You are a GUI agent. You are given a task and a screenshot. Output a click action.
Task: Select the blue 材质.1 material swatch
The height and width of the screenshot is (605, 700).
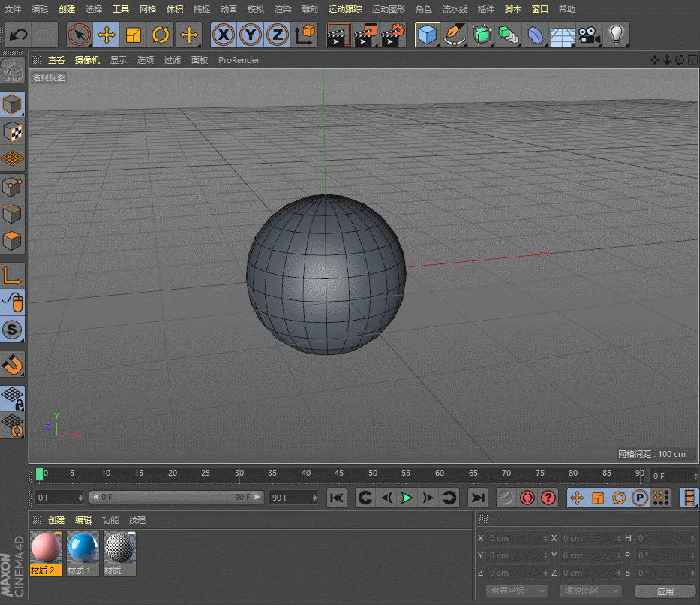click(x=83, y=547)
